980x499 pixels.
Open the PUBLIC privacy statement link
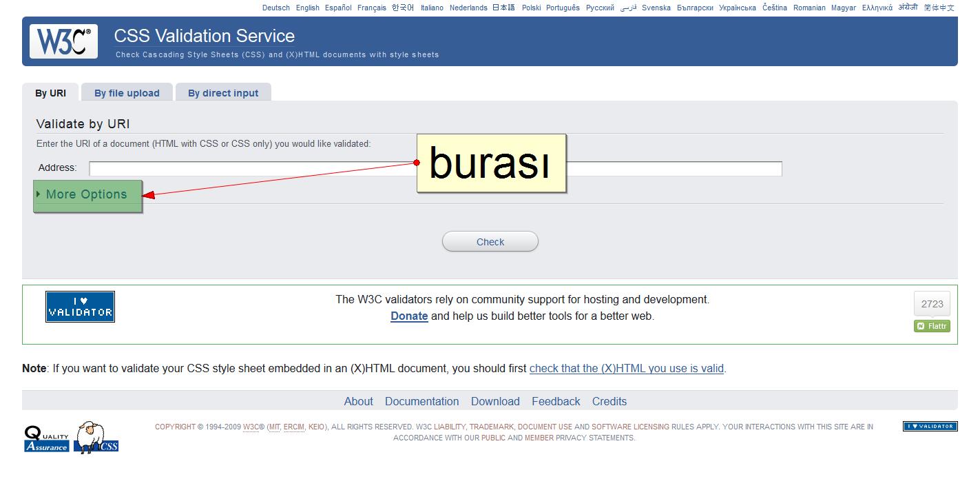(x=493, y=438)
